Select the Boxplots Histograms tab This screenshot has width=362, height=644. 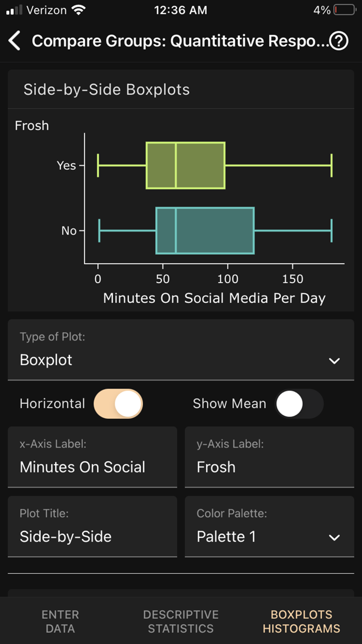point(301,621)
